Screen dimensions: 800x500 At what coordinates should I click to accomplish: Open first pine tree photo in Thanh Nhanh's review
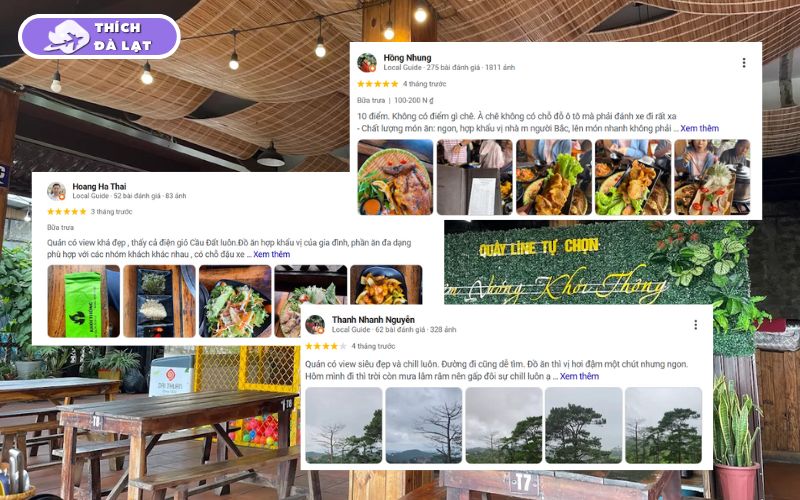coord(343,426)
